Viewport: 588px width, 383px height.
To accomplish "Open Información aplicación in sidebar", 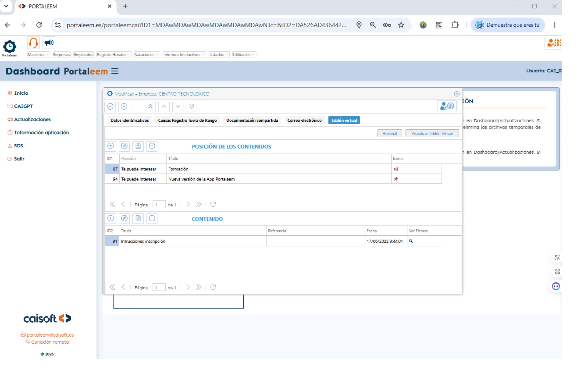I will tap(38, 133).
